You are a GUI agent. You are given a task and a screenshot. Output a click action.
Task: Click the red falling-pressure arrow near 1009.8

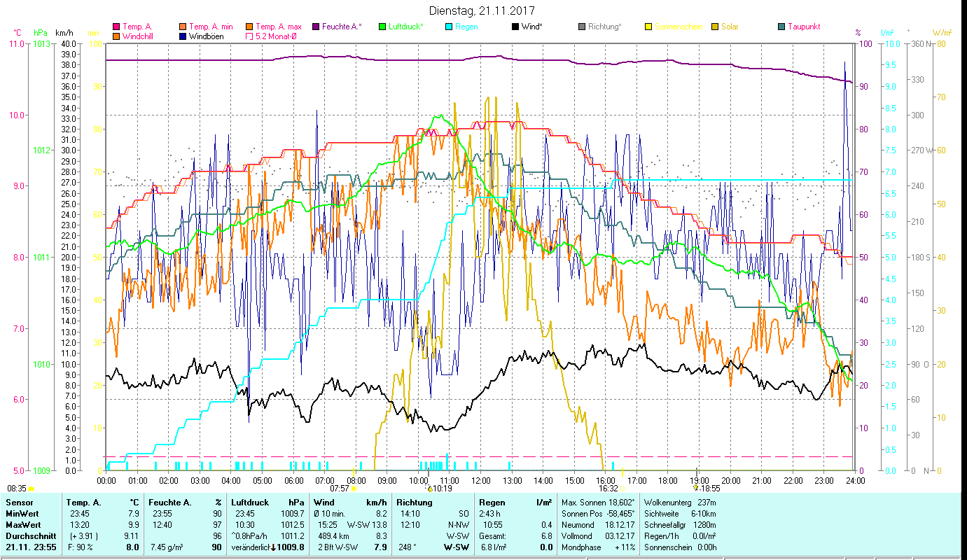(x=272, y=547)
